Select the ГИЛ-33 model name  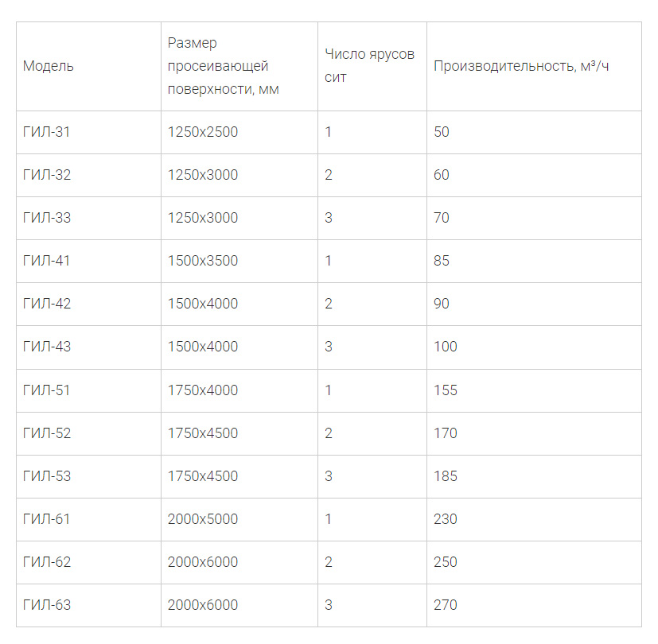[x=47, y=218]
